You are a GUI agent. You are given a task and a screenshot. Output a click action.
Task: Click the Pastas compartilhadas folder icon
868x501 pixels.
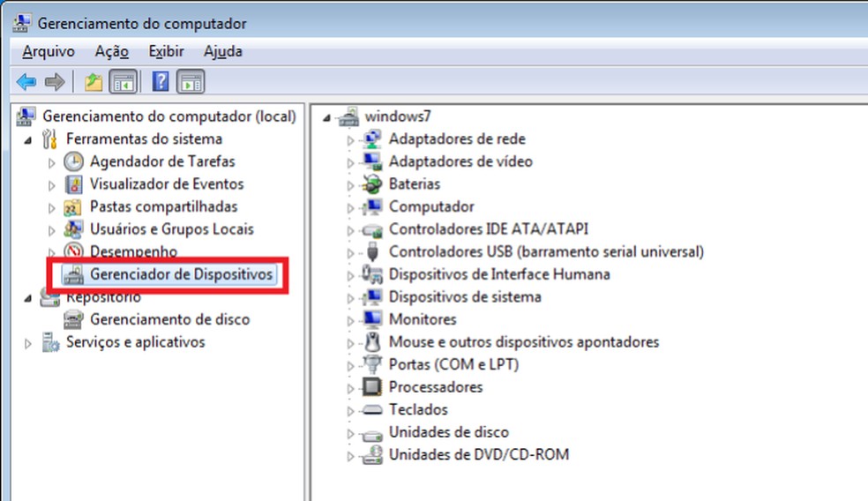[73, 207]
